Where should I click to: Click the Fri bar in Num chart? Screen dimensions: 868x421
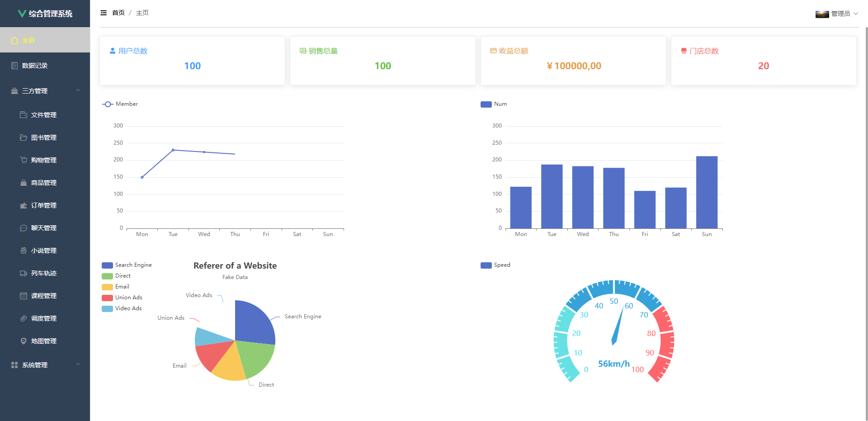click(x=645, y=210)
